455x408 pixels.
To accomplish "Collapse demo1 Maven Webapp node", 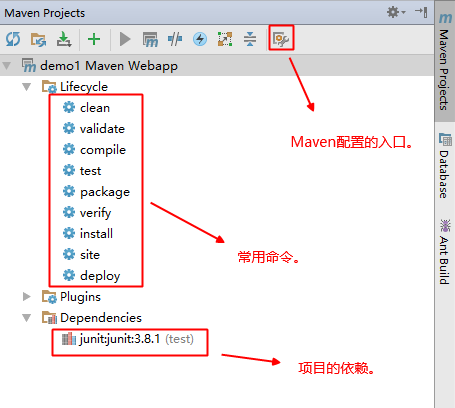I will [7, 66].
